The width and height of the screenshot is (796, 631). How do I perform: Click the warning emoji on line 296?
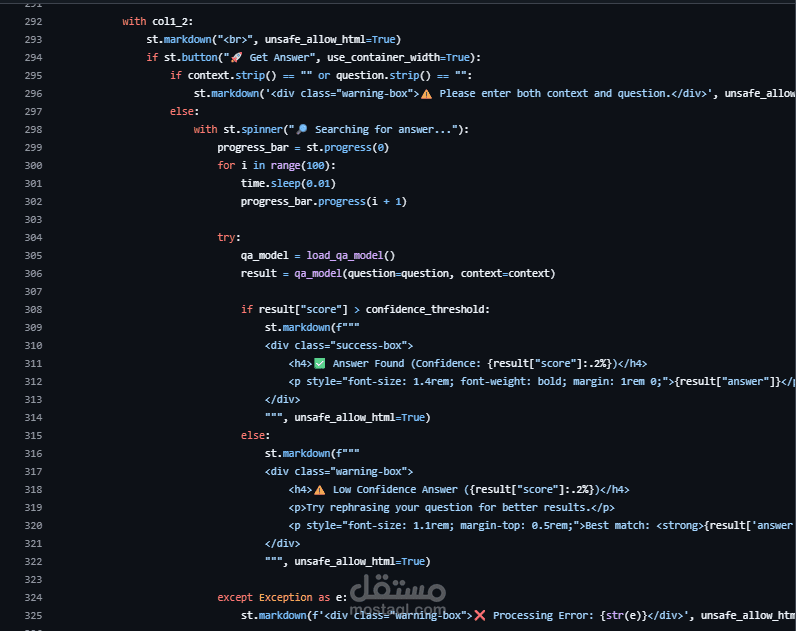(426, 94)
